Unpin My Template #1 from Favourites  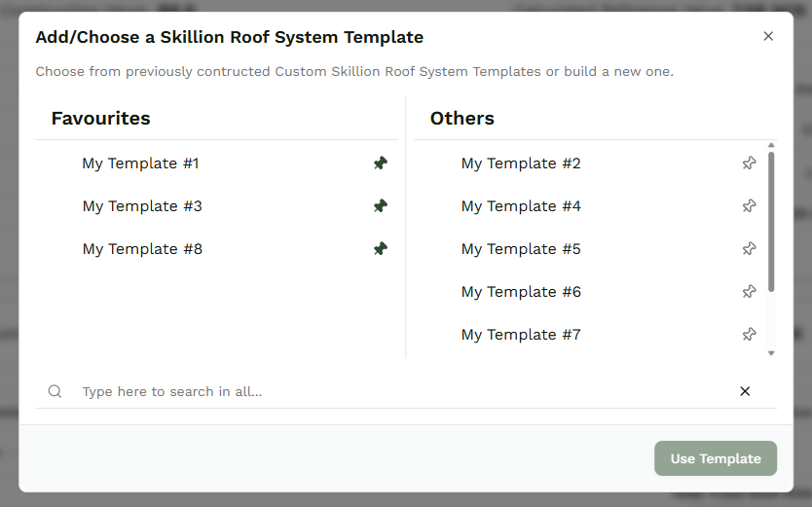[381, 163]
